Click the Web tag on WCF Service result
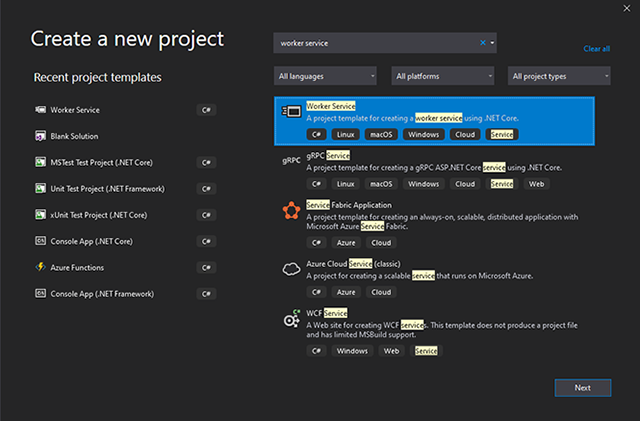Image resolution: width=640 pixels, height=421 pixels. [x=391, y=351]
